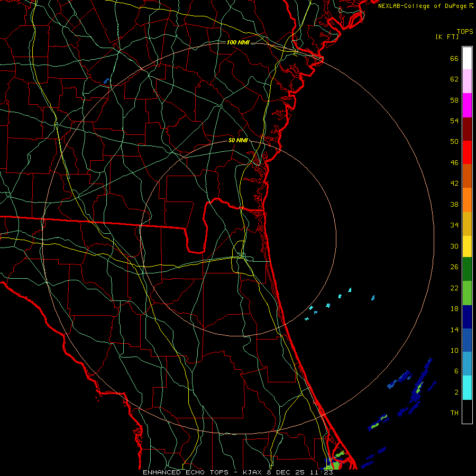Click the '6' legend scale value
Image resolution: width=476 pixels, height=476 pixels.
click(456, 371)
